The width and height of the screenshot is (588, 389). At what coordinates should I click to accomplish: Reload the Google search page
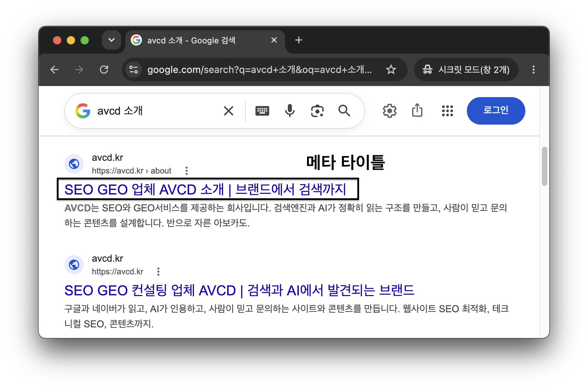tap(104, 70)
